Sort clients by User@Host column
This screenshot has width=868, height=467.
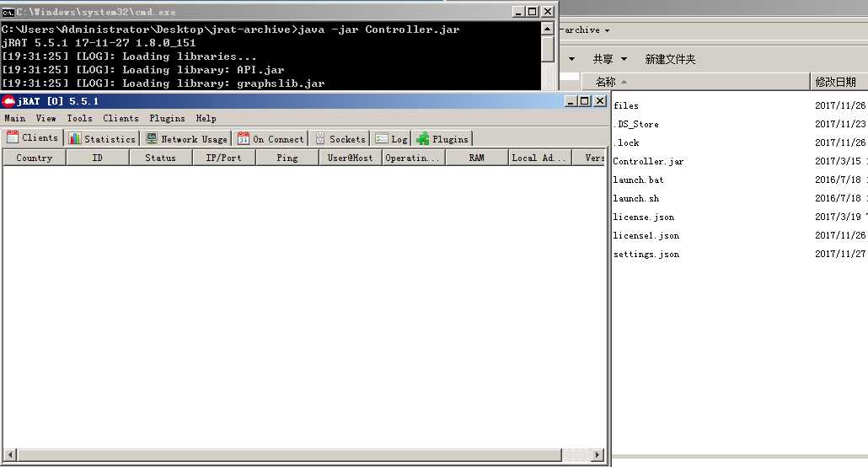pyautogui.click(x=351, y=158)
